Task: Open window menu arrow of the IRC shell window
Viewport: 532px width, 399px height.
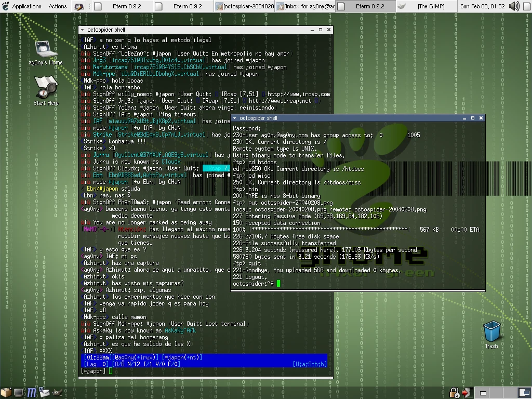Action: pyautogui.click(x=83, y=30)
